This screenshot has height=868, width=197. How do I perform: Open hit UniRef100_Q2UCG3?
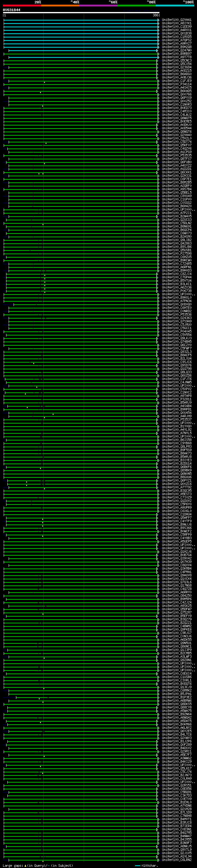(176, 220)
